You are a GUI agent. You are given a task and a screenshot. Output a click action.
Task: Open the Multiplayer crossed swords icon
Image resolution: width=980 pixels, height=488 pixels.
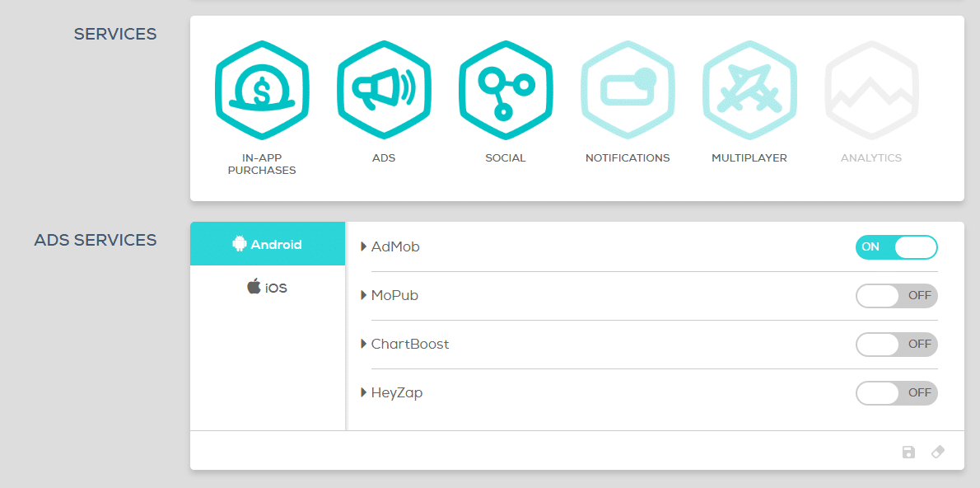point(749,88)
